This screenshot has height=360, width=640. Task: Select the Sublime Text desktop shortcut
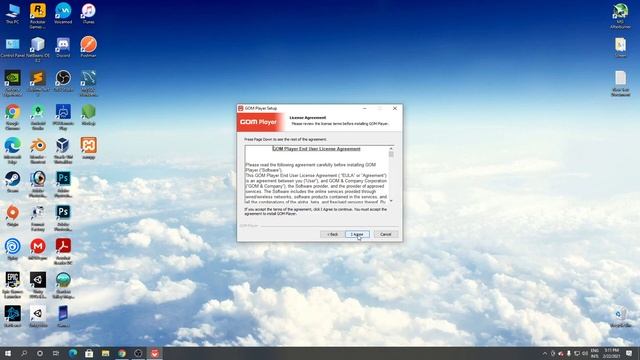tap(38, 83)
